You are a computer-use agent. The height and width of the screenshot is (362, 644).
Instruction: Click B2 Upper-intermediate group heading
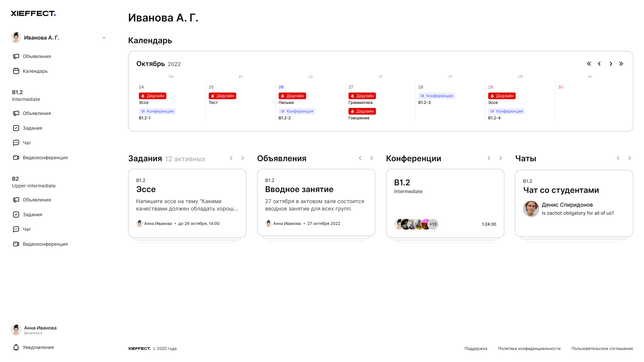pos(34,182)
